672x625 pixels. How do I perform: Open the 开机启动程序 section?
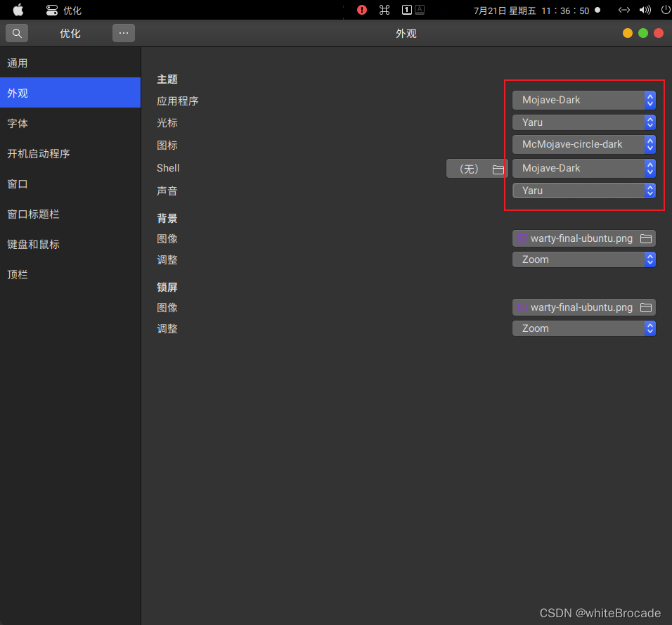[x=70, y=153]
